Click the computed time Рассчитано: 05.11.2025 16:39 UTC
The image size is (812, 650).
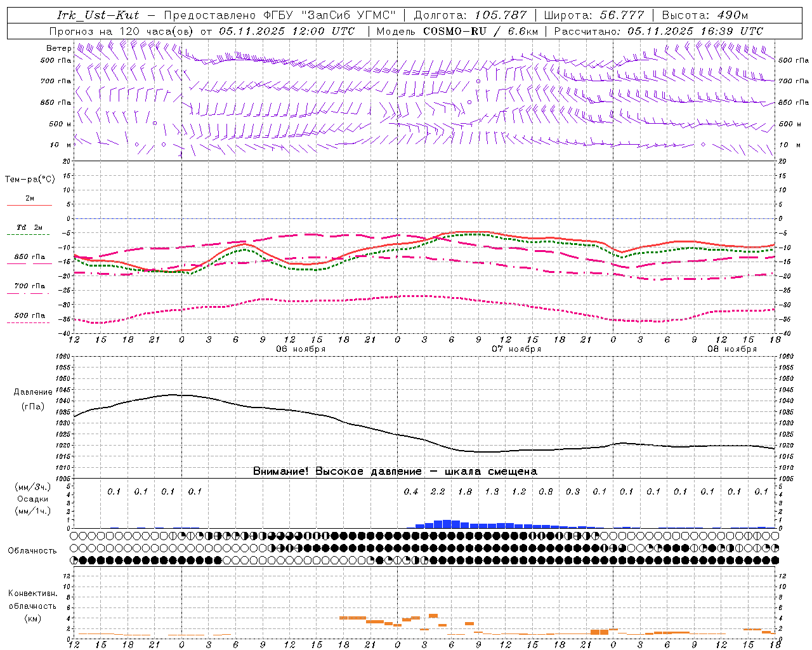(x=658, y=31)
